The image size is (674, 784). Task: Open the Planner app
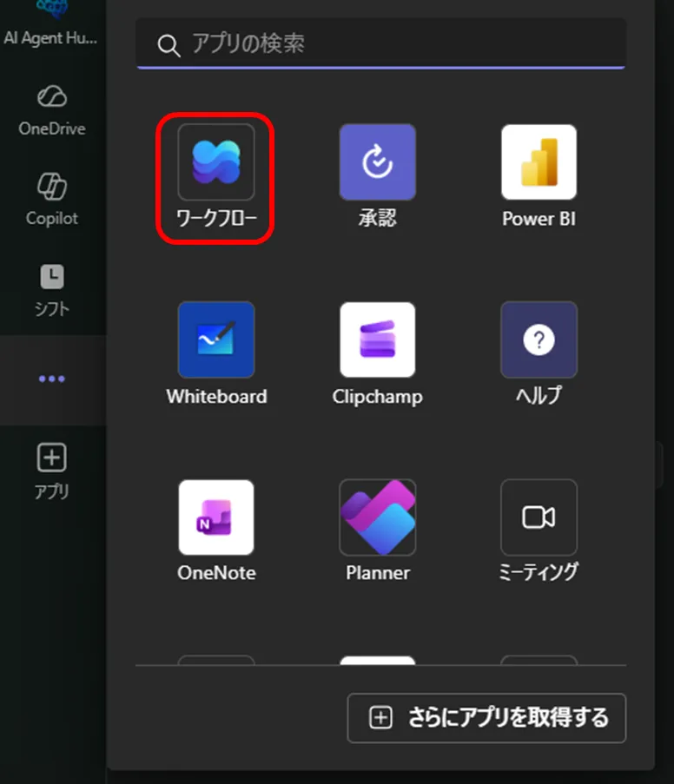378,531
